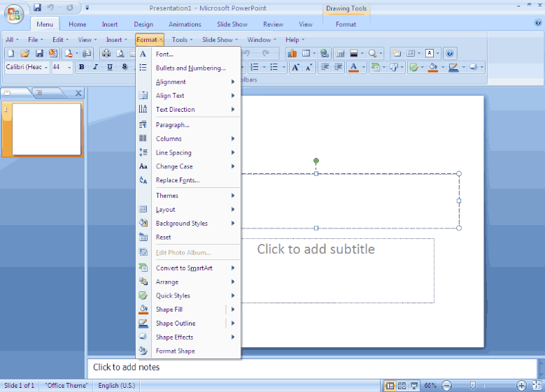Click the Zoom In plus button
The height and width of the screenshot is (392, 545).
point(521,386)
